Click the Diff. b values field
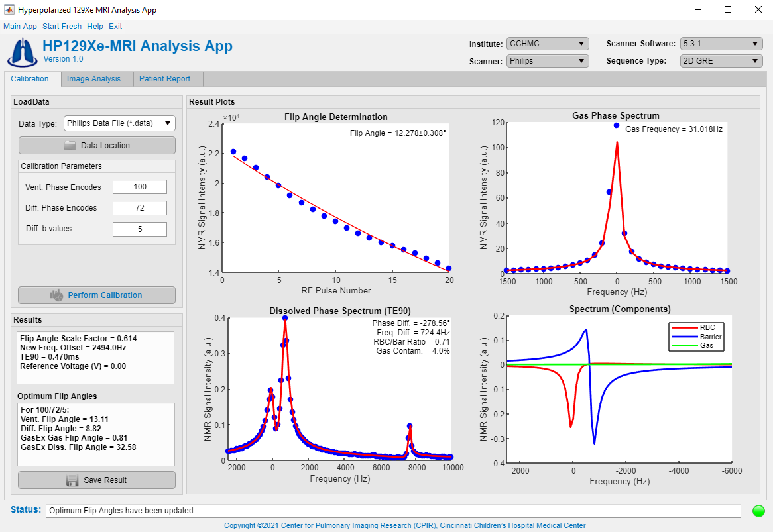The image size is (773, 532). point(139,229)
